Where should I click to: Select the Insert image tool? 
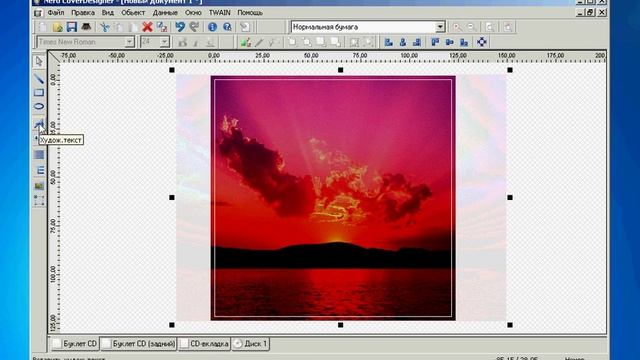[x=39, y=186]
